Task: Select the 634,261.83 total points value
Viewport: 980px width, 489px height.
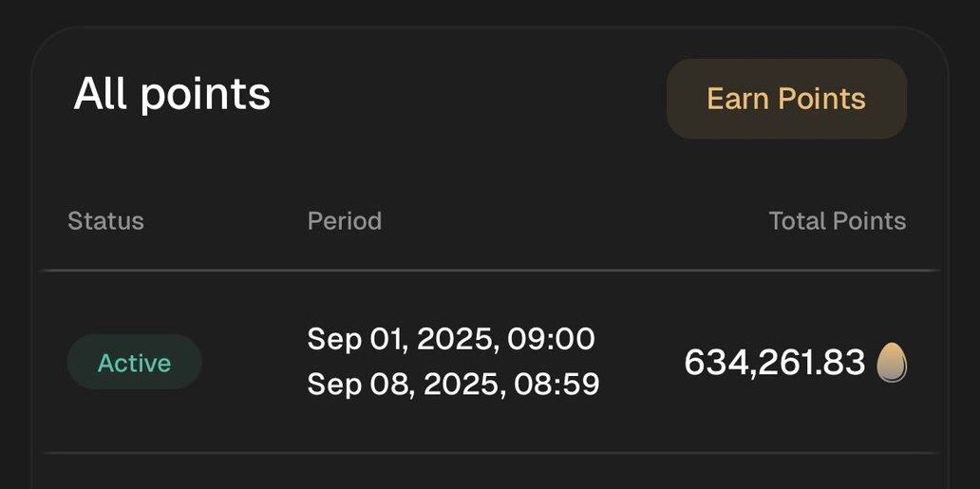Action: click(x=775, y=362)
